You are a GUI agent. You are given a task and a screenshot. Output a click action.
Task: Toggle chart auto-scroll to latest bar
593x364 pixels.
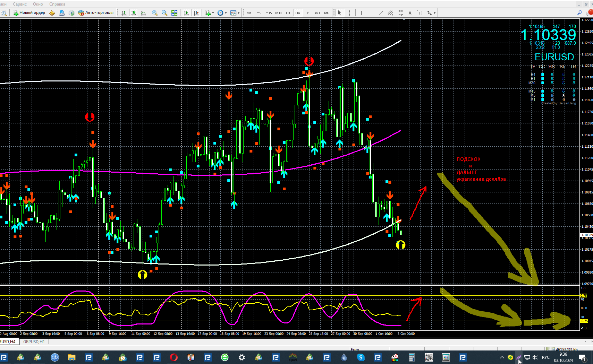coord(186,13)
